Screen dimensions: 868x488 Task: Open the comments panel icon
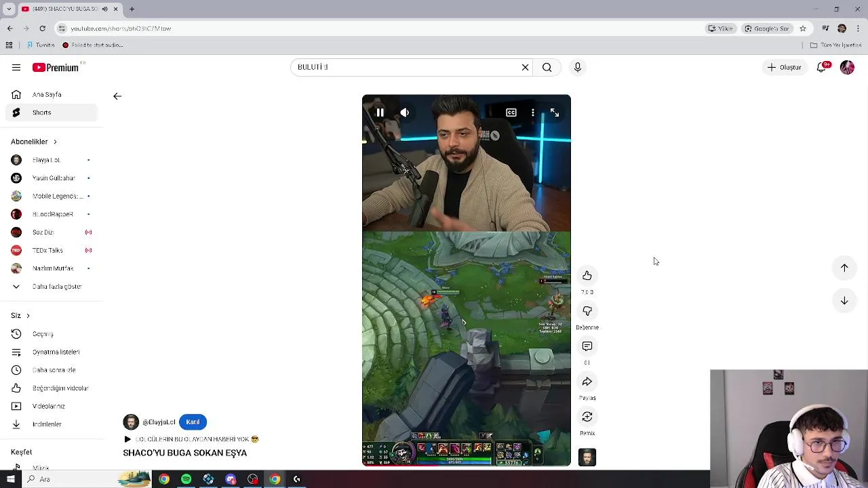[x=587, y=346]
